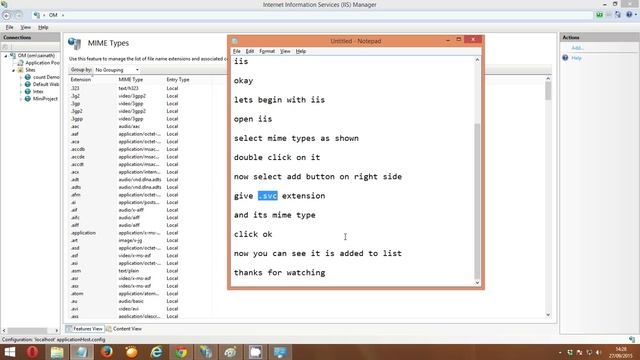Click the highlighted .svc text in Notepad
The height and width of the screenshot is (360, 640).
coord(268,196)
